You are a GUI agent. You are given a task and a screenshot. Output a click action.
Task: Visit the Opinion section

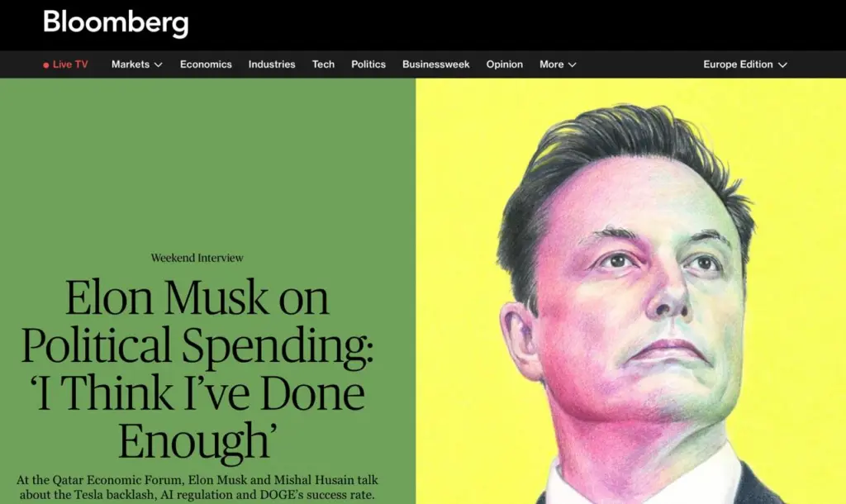(x=504, y=64)
